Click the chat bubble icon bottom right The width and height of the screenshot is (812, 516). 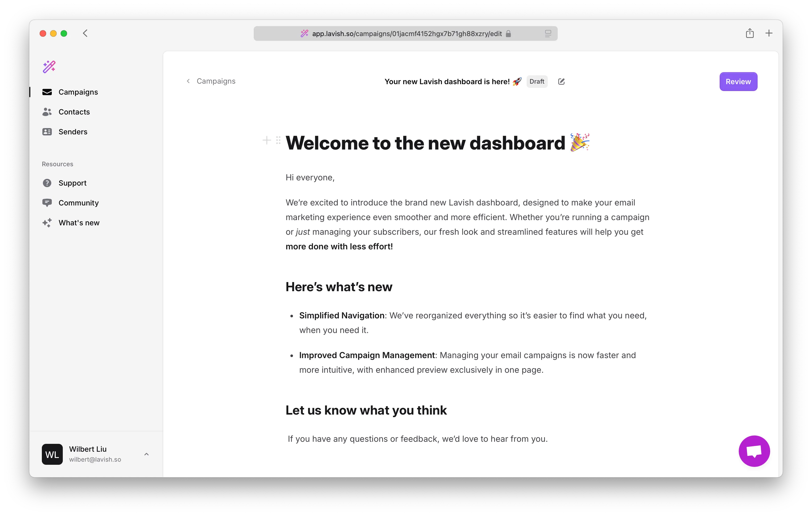point(755,451)
